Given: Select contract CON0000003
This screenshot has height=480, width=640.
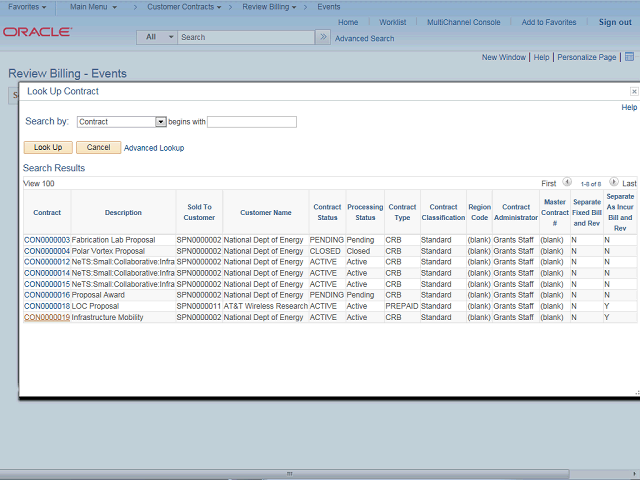Looking at the screenshot, I should (47, 240).
